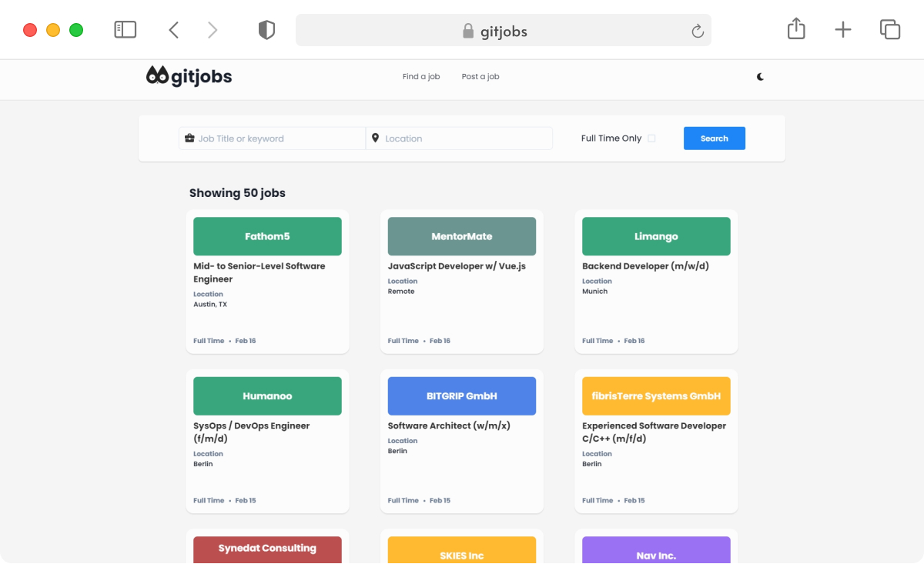This screenshot has width=924, height=564.
Task: Open the Find a job page
Action: [x=421, y=76]
